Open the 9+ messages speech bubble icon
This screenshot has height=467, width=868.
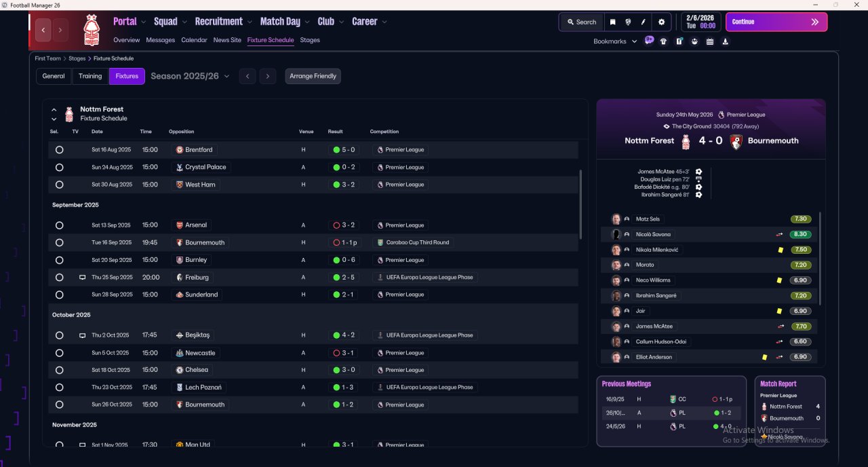pos(650,40)
